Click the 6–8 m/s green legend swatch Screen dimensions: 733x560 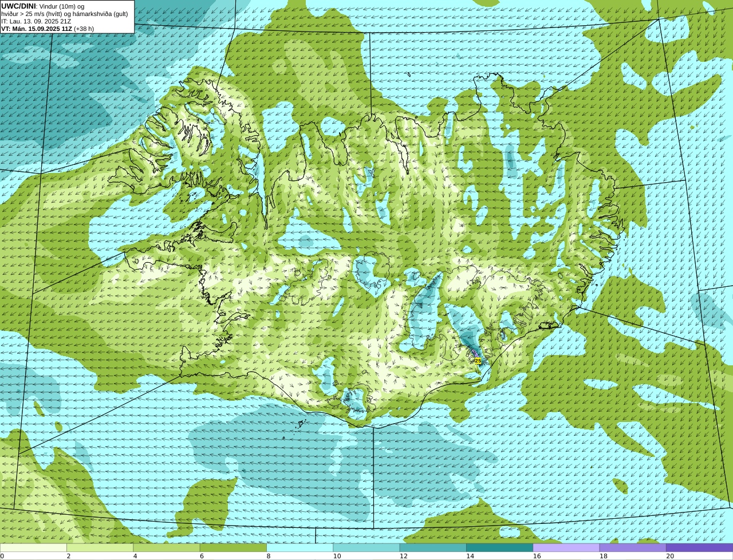[x=233, y=547]
